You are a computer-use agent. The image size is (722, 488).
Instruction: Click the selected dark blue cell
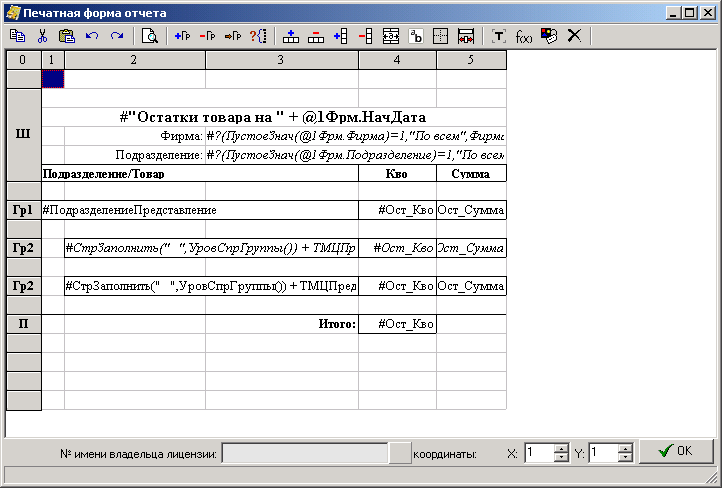[53, 79]
